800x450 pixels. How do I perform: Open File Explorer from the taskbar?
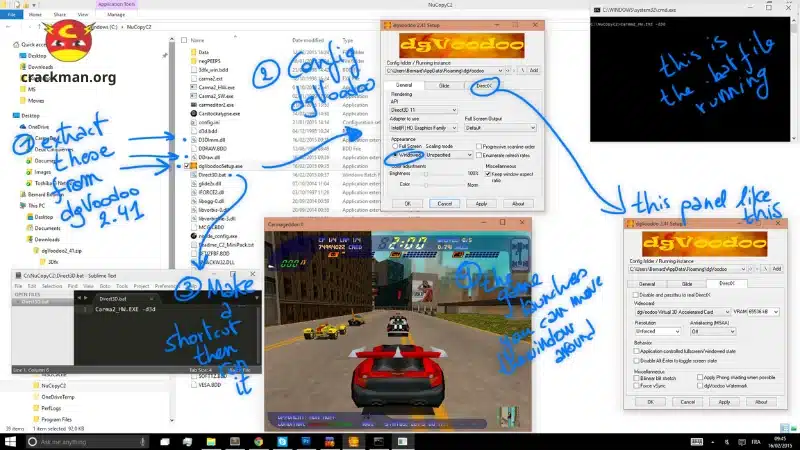211,442
